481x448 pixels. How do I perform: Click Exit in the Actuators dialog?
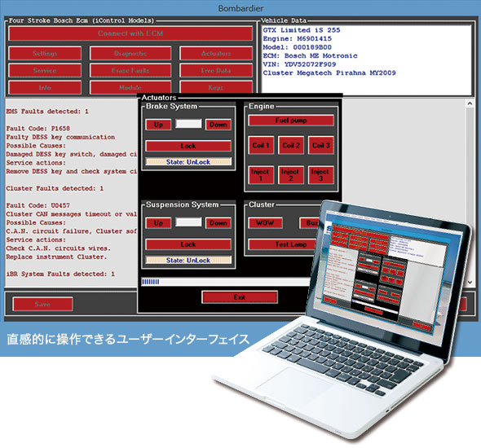[240, 297]
